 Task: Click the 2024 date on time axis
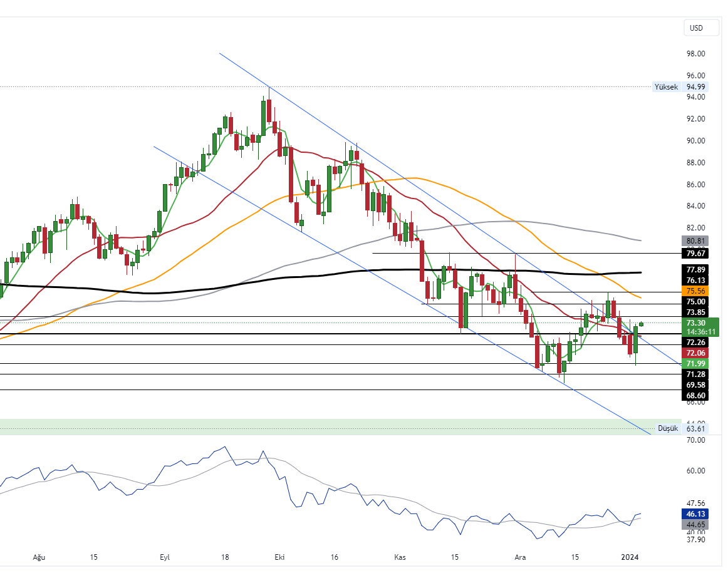tap(630, 557)
